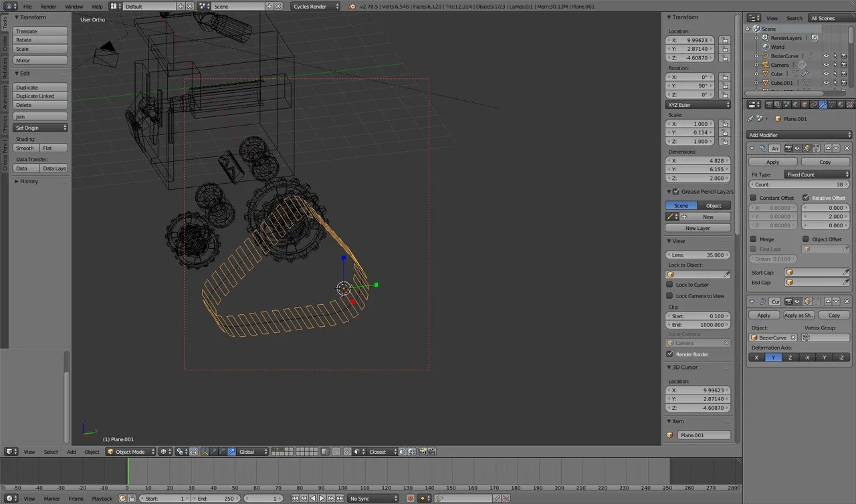Adjust the Array Count value field
Screen dimensions: 856x504
pos(799,184)
